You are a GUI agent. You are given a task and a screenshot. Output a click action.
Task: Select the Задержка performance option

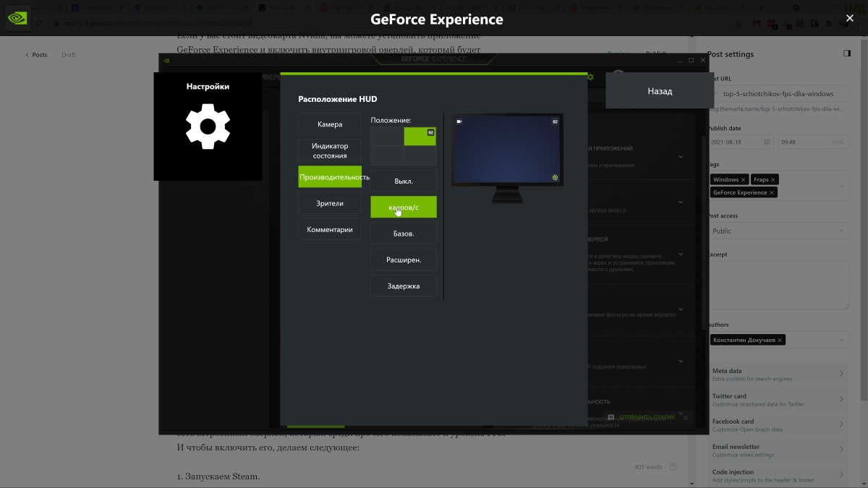(x=404, y=286)
